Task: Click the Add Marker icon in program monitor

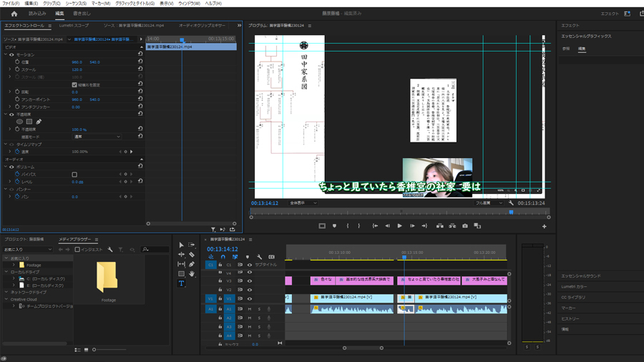Action: click(x=334, y=226)
